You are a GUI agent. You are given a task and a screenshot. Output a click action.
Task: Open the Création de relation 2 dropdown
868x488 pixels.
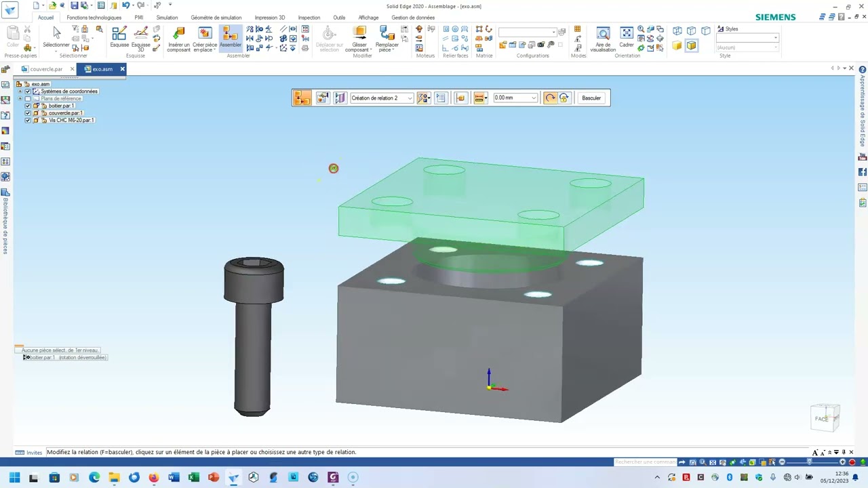pos(410,98)
